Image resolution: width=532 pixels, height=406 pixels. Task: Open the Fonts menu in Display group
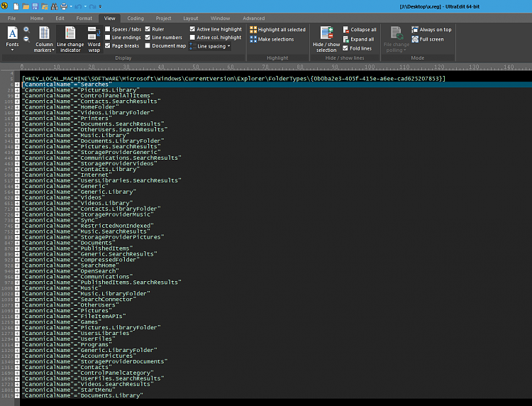12,39
